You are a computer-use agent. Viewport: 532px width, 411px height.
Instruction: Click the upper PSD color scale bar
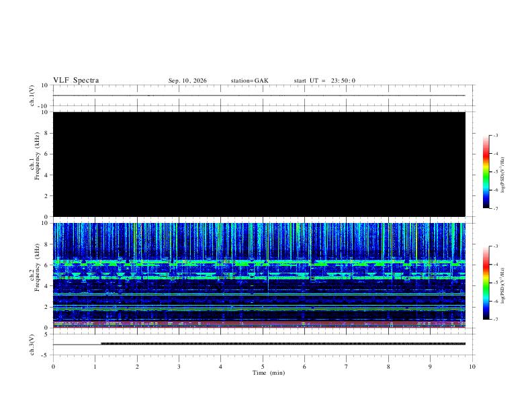[486, 172]
